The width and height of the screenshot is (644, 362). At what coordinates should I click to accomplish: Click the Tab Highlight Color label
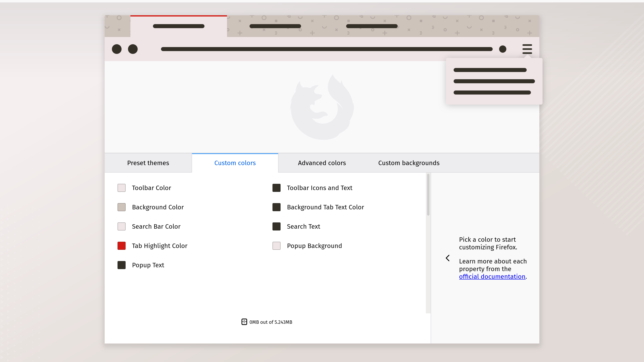point(160,246)
